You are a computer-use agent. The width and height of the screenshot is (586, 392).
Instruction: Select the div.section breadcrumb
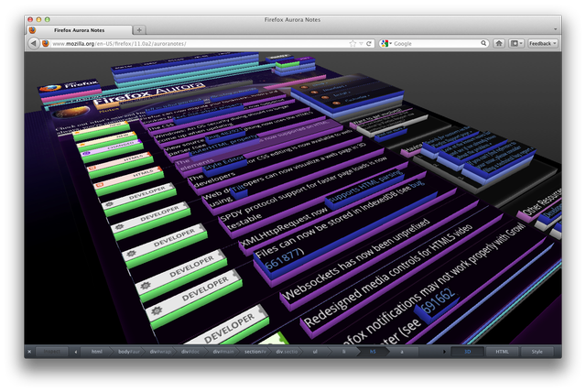click(x=287, y=352)
